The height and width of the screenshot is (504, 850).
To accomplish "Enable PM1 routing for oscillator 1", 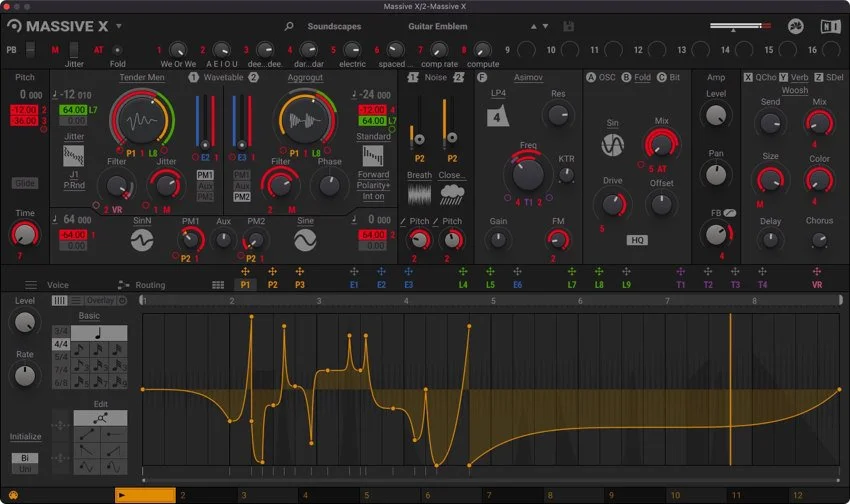I will pos(205,175).
